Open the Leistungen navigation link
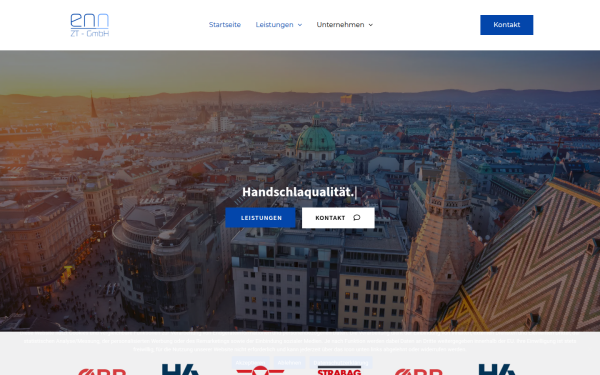Image resolution: width=600 pixels, height=375 pixels. point(274,24)
